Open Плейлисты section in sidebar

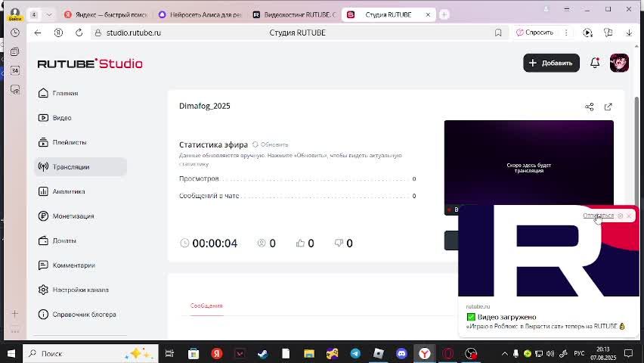tap(62, 143)
